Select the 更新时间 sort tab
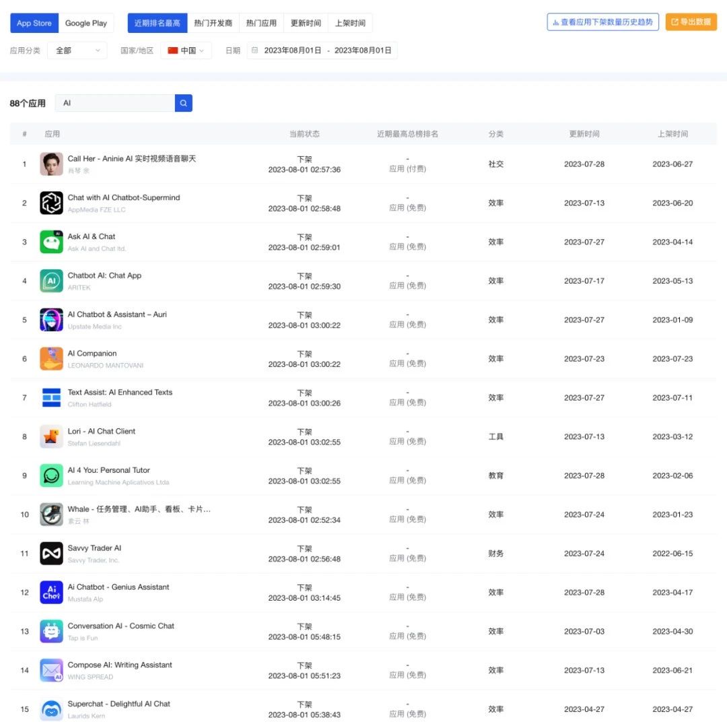 pos(306,23)
